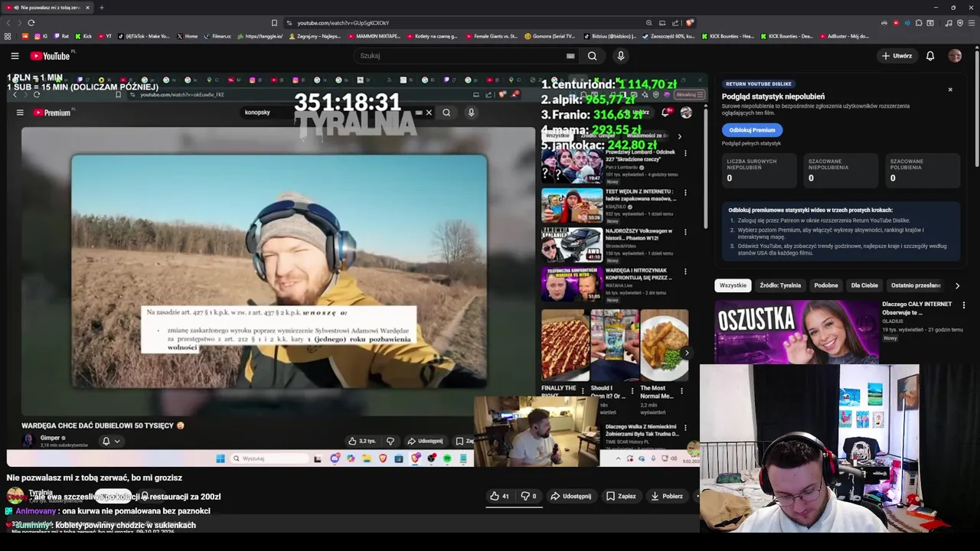
Task: Open options for "NAJDROŻSZY Volkswagen" video
Action: 685,232
